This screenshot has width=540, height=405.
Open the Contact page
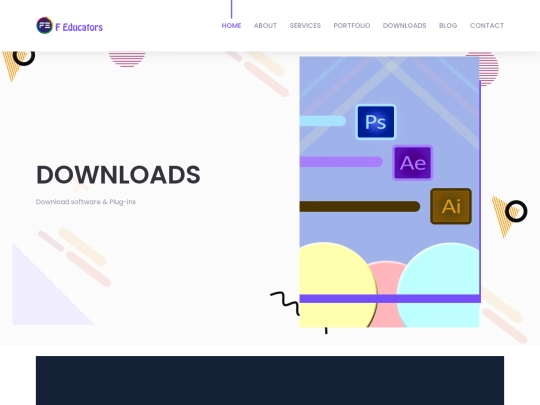(x=487, y=25)
